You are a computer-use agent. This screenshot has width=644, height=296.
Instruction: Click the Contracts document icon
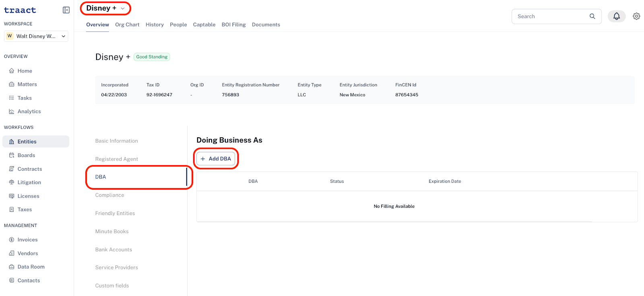(x=12, y=169)
